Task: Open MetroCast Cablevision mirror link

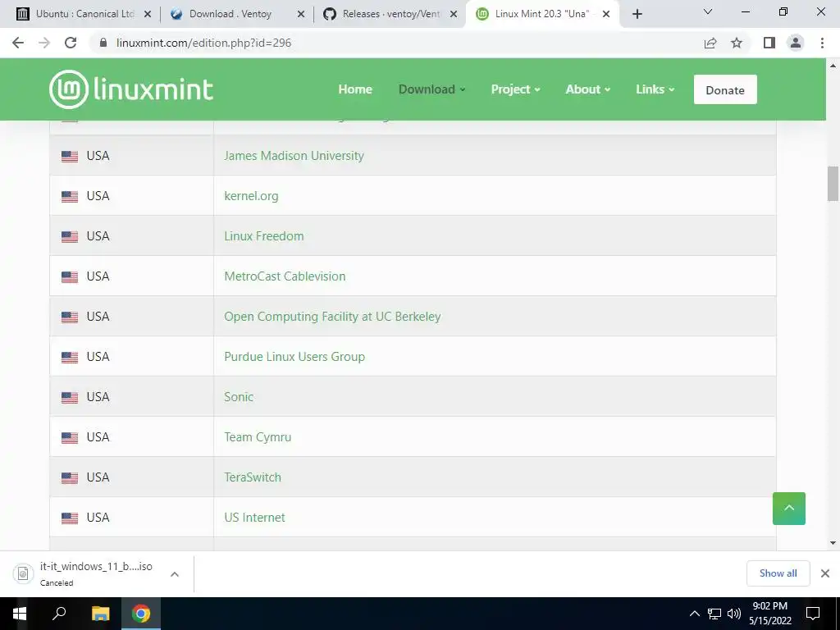Action: pyautogui.click(x=285, y=276)
